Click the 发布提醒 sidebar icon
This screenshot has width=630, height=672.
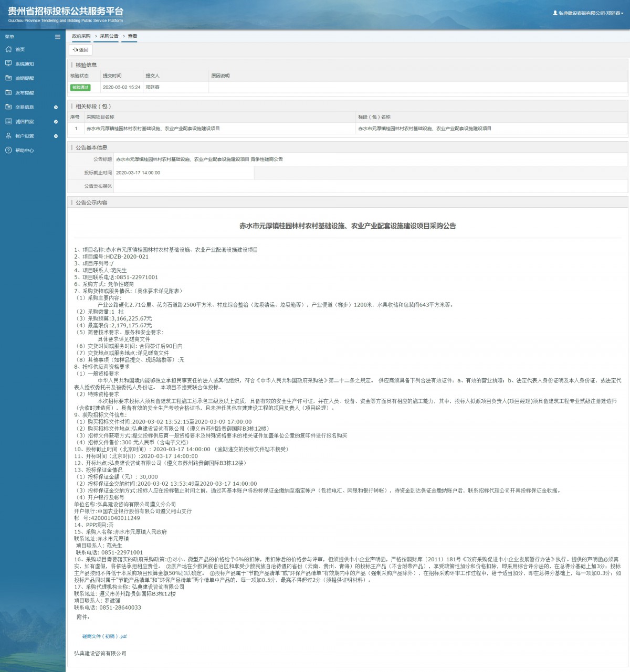(8, 92)
